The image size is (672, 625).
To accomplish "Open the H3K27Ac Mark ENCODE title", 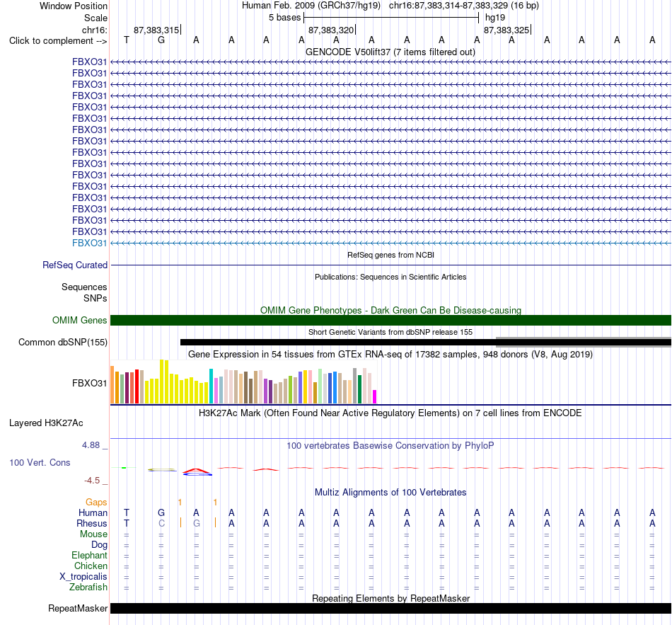I will (390, 413).
